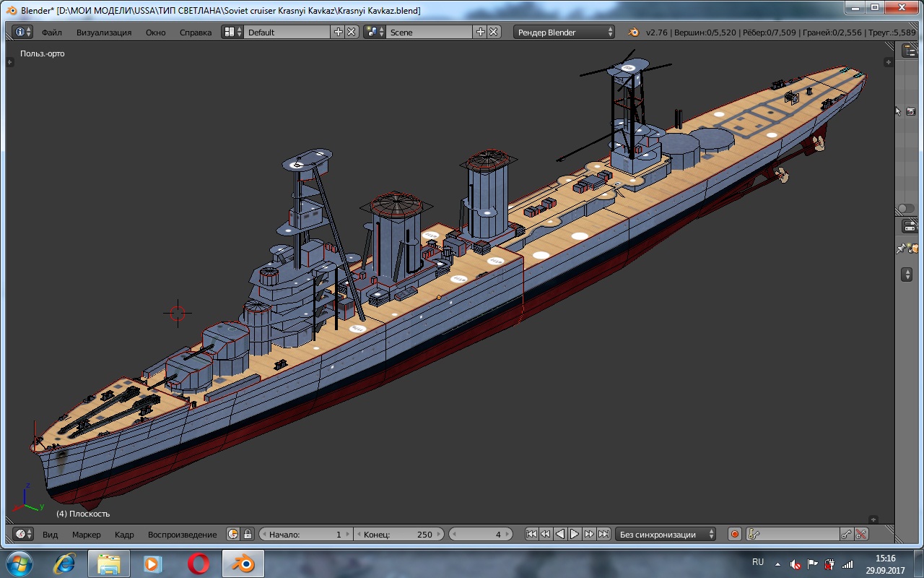Click the Blender logo splash icon
The height and width of the screenshot is (578, 924).
click(633, 32)
